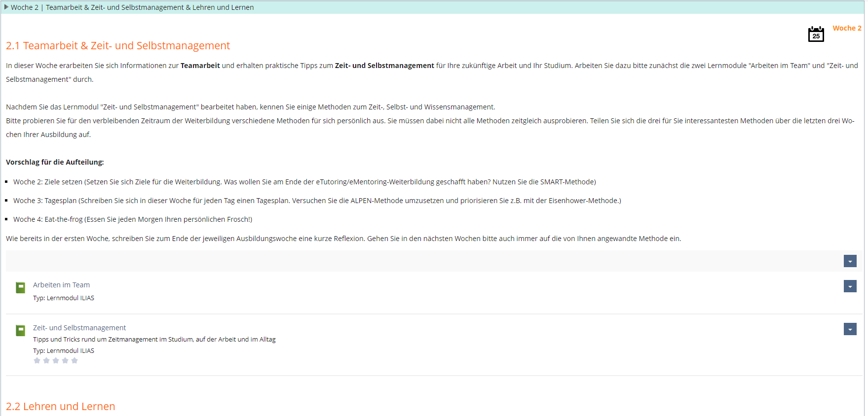Open the Zeit- und Selbstmanagement module link
Screen dimensions: 868x416
coord(79,328)
